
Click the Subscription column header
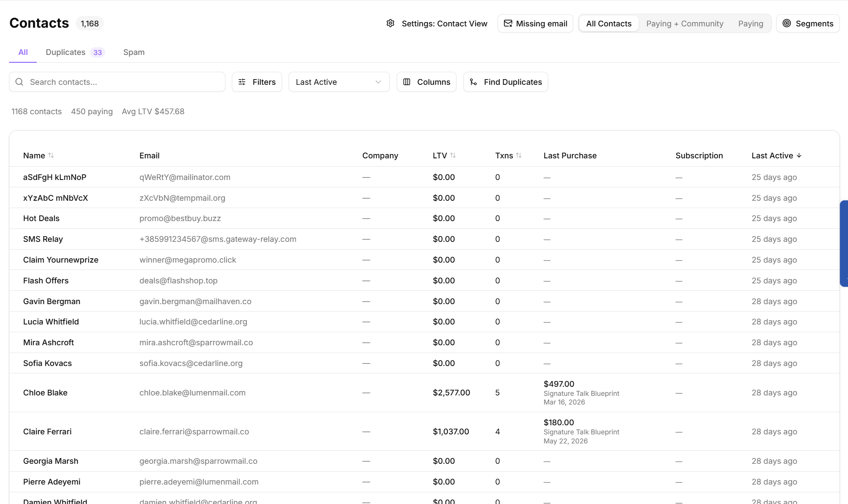pos(699,155)
